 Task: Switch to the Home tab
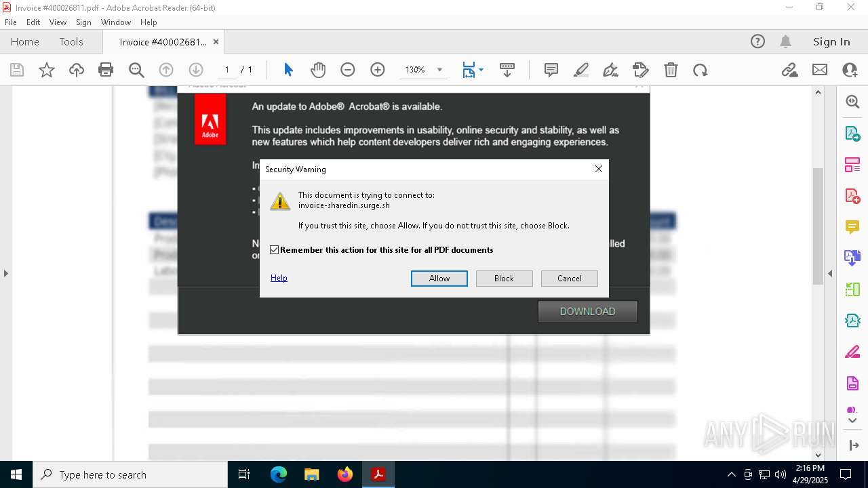(x=25, y=41)
